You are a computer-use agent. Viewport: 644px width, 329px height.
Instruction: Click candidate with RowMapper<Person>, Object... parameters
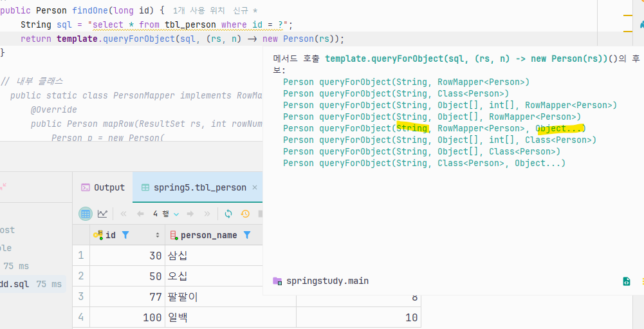[x=434, y=128]
